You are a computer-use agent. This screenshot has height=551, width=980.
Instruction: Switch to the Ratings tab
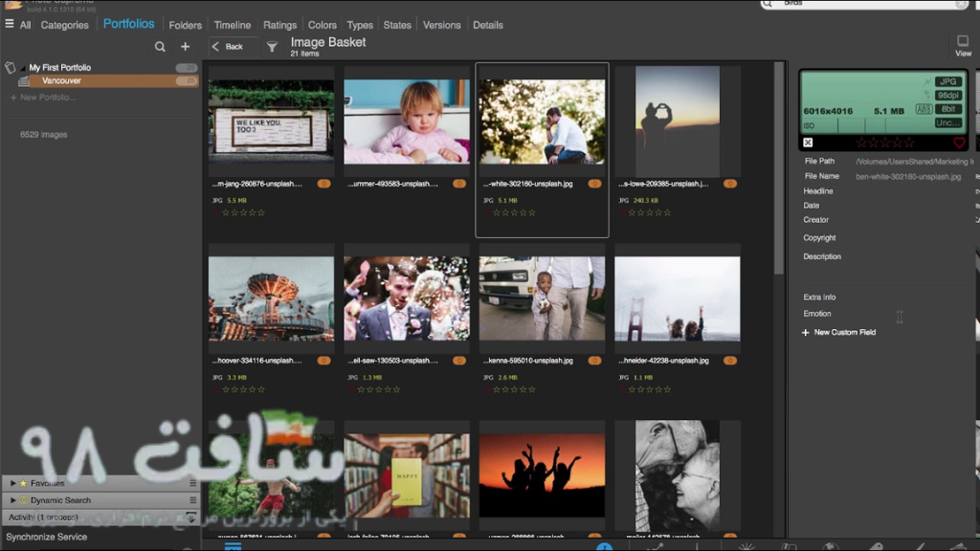(x=279, y=25)
